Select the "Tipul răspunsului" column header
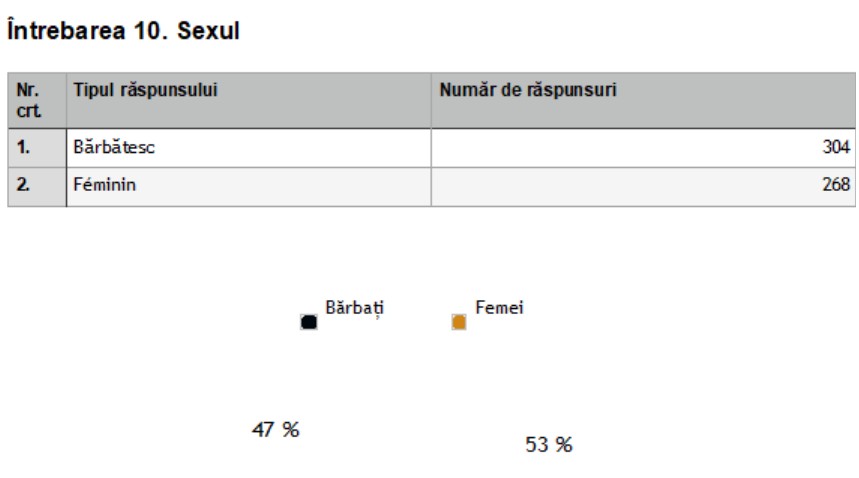This screenshot has width=859, height=478. click(144, 91)
